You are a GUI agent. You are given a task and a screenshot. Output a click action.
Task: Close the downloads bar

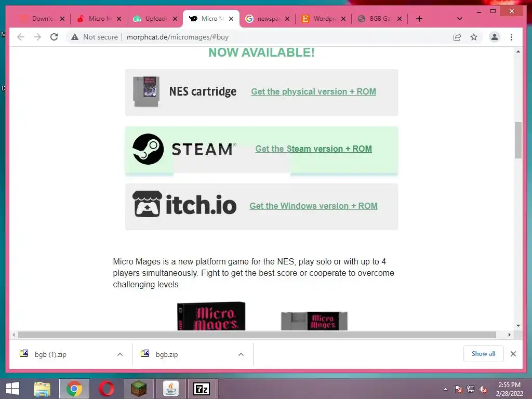click(x=513, y=354)
